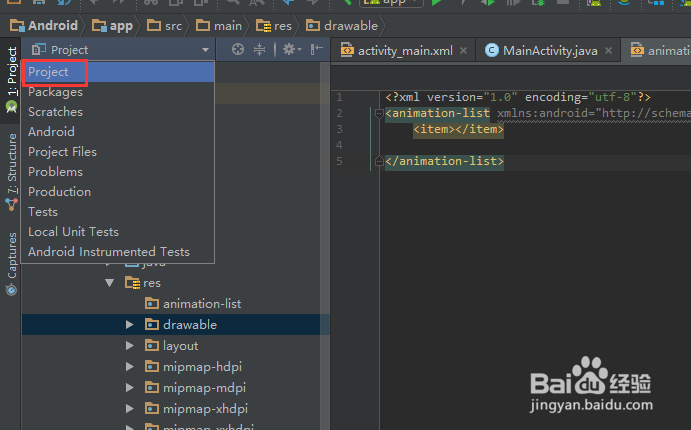
Task: Select the mipmap-mdpi tree row
Action: coord(175,388)
